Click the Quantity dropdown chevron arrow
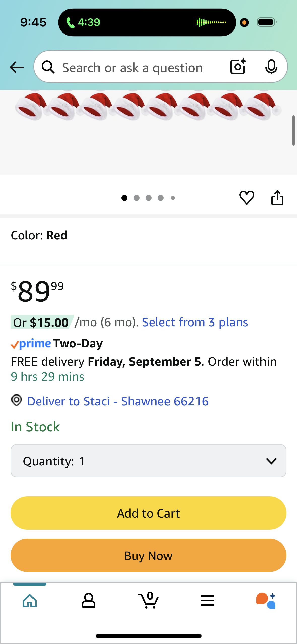 coord(271,461)
